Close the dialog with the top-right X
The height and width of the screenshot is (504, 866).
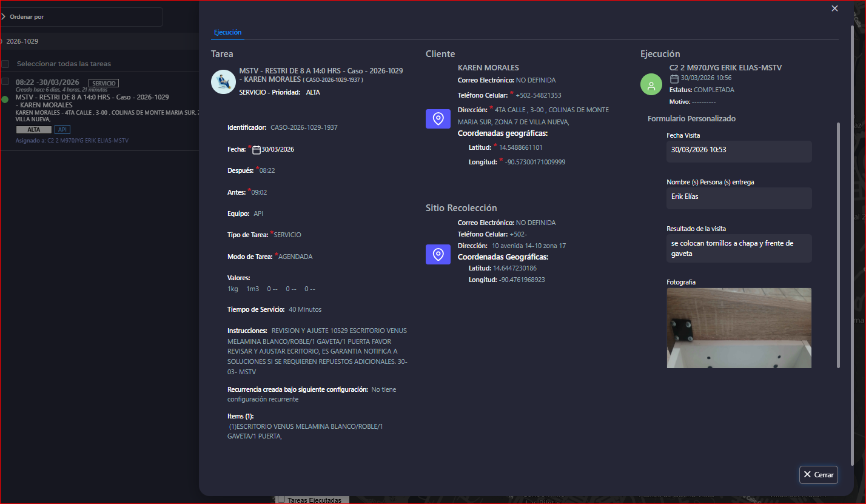834,8
